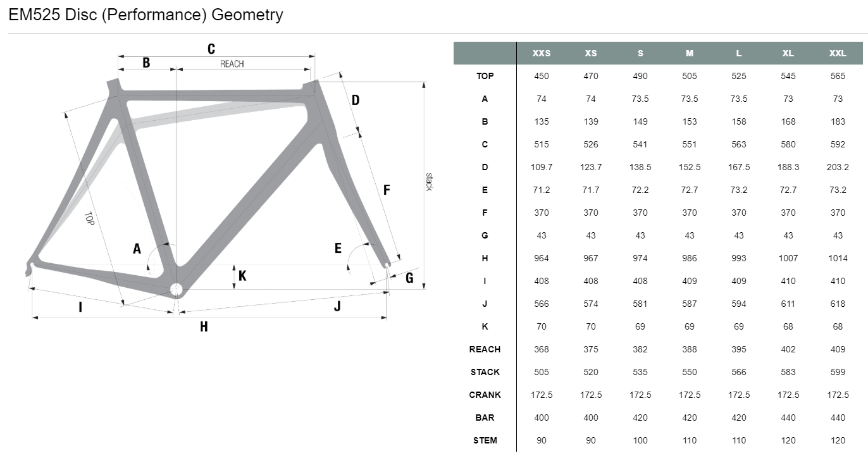Click the bottom bracket circle on frame

tap(177, 289)
